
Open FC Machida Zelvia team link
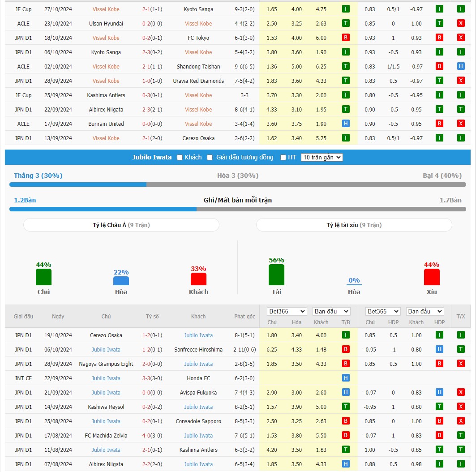pos(106,436)
